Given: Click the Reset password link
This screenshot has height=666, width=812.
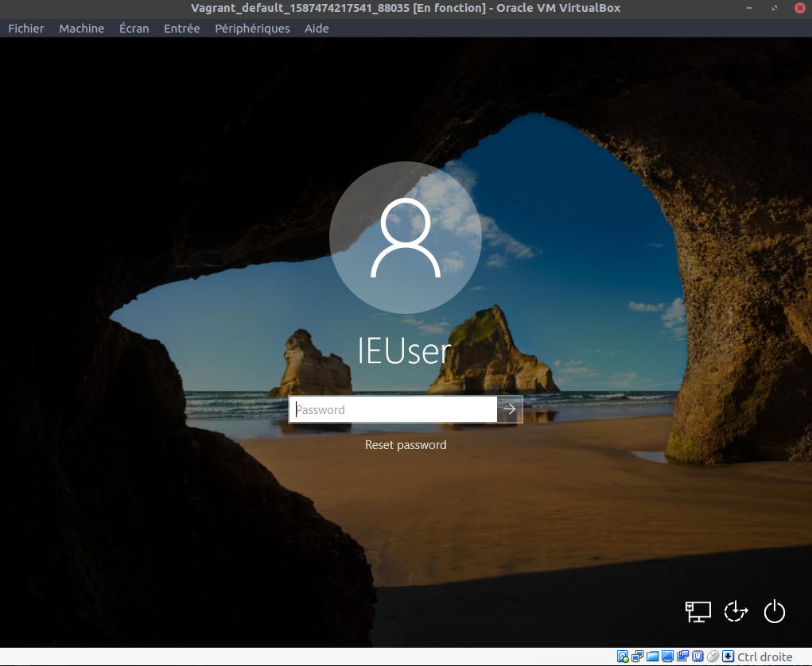Looking at the screenshot, I should pos(406,445).
